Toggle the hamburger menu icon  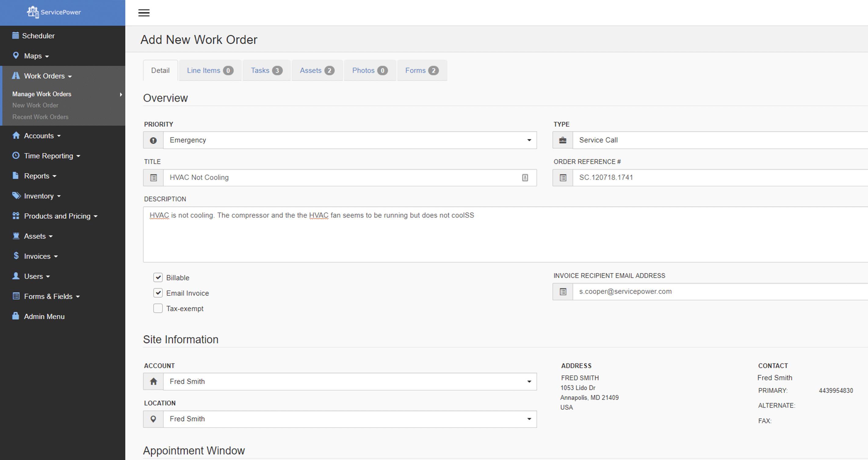(x=144, y=13)
